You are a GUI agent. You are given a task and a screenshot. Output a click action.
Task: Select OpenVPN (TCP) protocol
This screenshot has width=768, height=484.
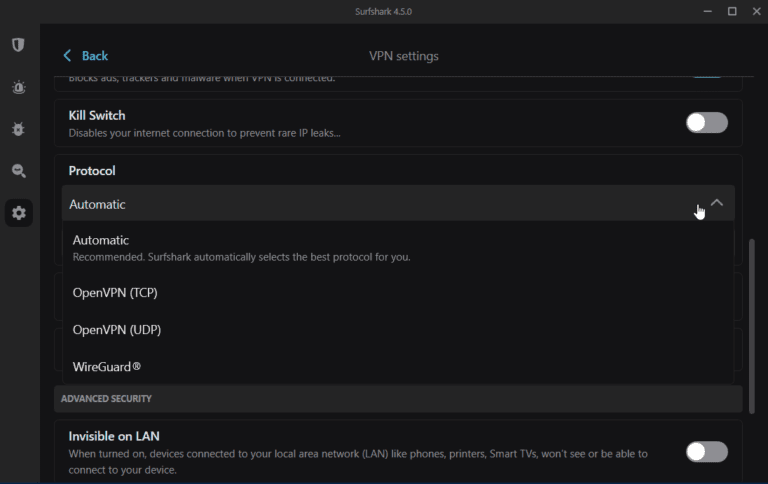pyautogui.click(x=115, y=293)
